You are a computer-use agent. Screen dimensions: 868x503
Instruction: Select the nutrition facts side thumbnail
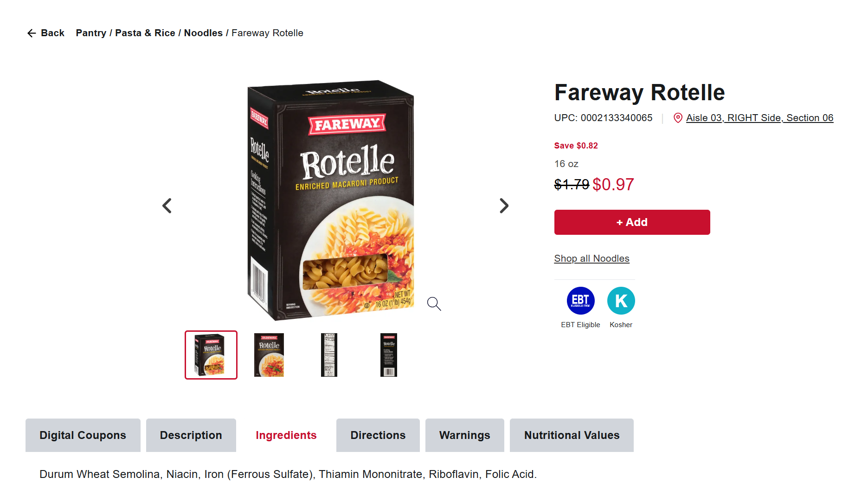329,355
